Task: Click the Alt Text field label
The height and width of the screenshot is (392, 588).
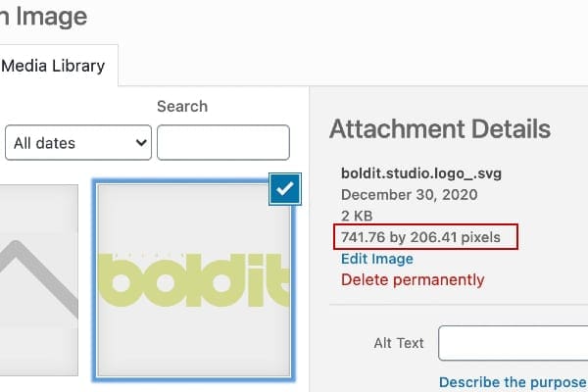Action: pyautogui.click(x=398, y=343)
